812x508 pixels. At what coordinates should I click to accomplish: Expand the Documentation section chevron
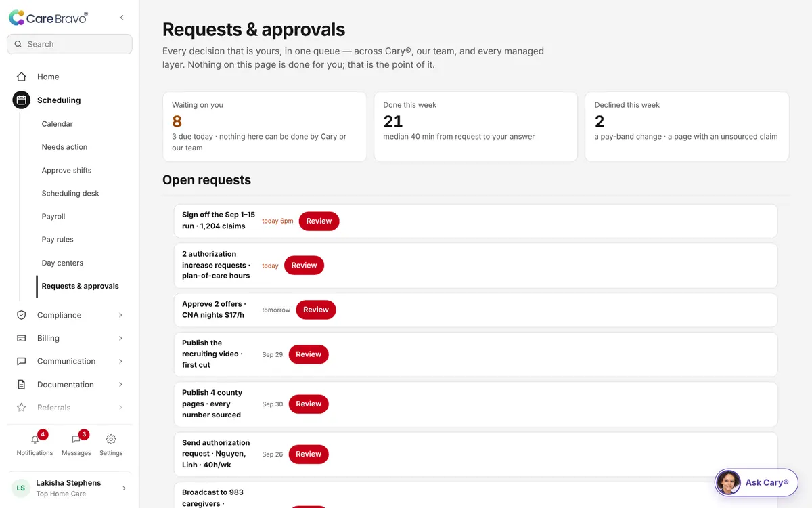[x=120, y=385]
